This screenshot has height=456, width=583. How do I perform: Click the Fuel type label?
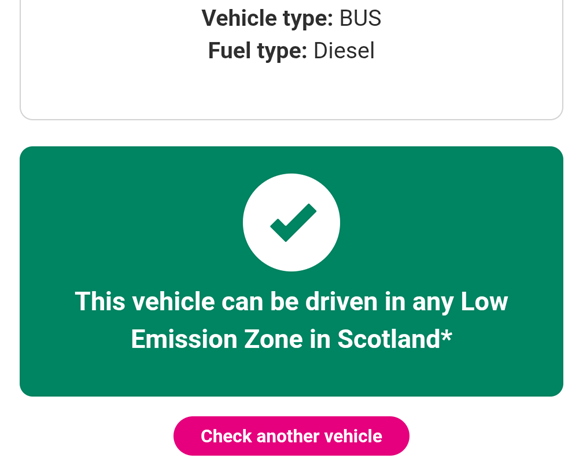pos(257,51)
